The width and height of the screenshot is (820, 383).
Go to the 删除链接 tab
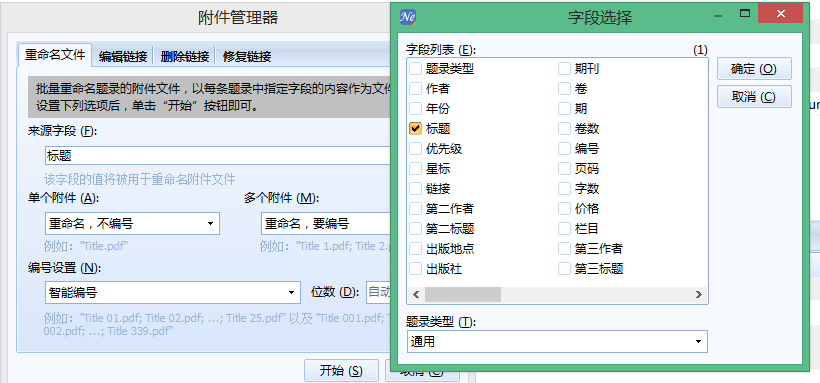[x=185, y=57]
